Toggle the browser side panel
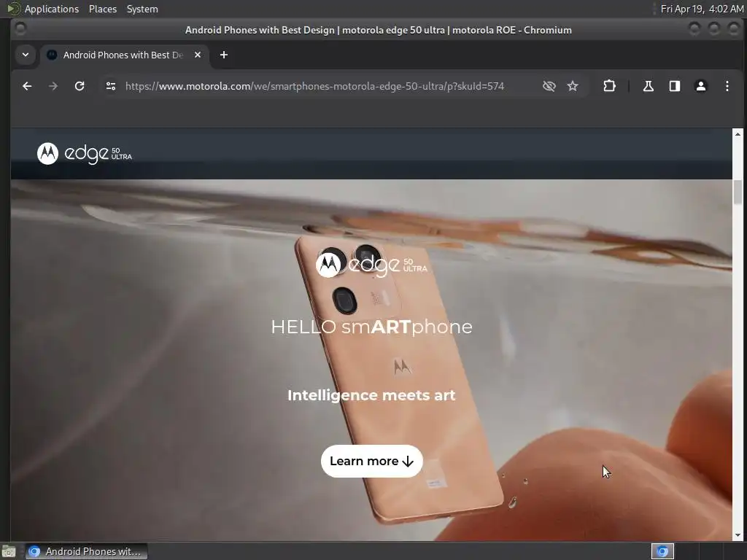747x560 pixels. 675,86
